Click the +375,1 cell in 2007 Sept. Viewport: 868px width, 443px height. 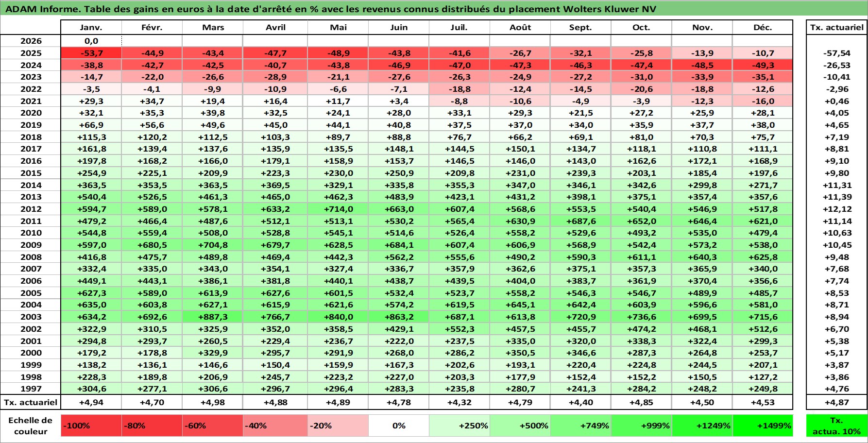(x=581, y=269)
